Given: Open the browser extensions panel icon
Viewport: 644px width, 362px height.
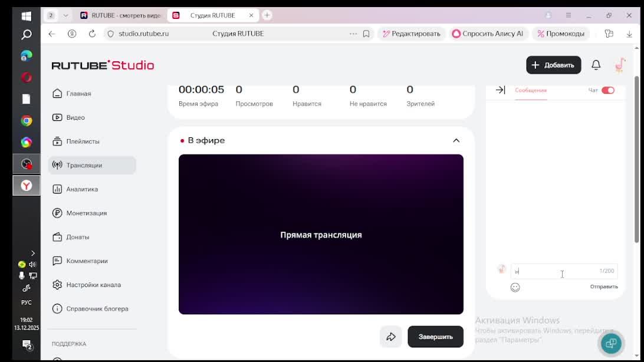Looking at the screenshot, I should point(609,34).
